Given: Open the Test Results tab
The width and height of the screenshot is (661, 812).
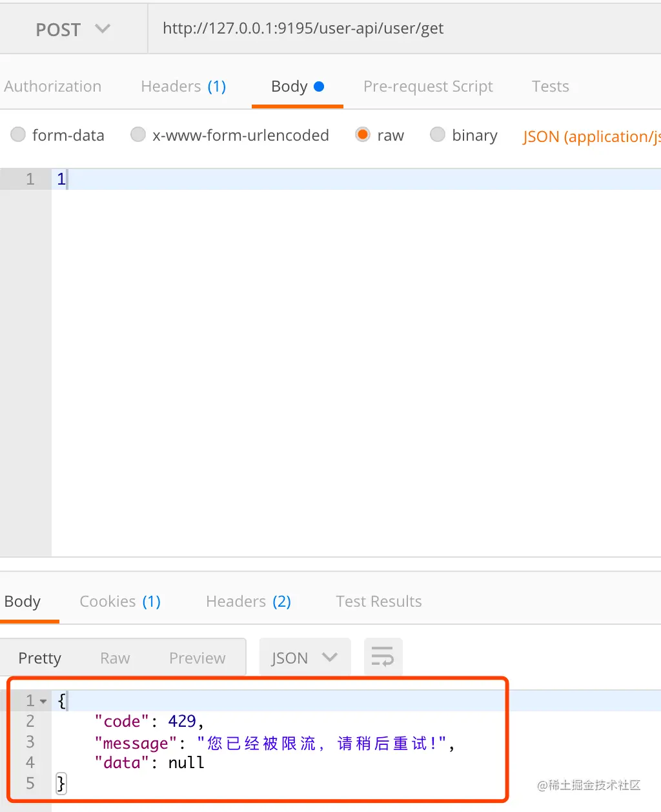Looking at the screenshot, I should pyautogui.click(x=379, y=602).
